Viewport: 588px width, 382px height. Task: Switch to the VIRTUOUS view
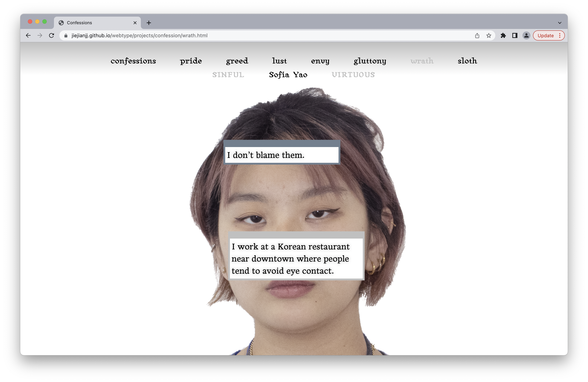353,75
